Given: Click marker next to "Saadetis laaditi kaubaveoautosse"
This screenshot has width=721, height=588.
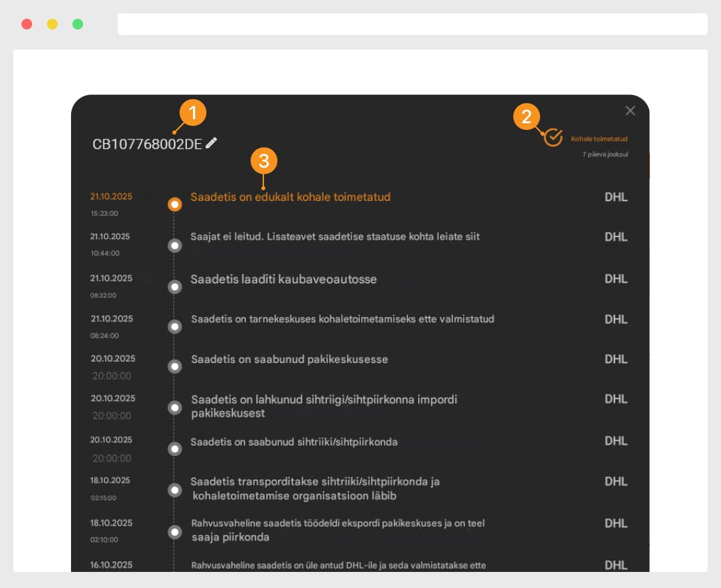Looking at the screenshot, I should [175, 287].
